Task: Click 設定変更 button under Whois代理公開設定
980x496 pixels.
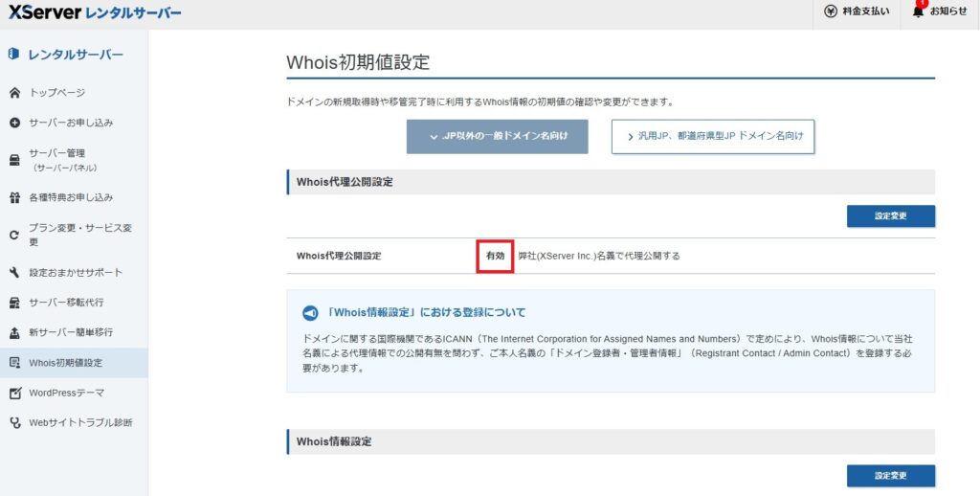Action: [x=890, y=216]
